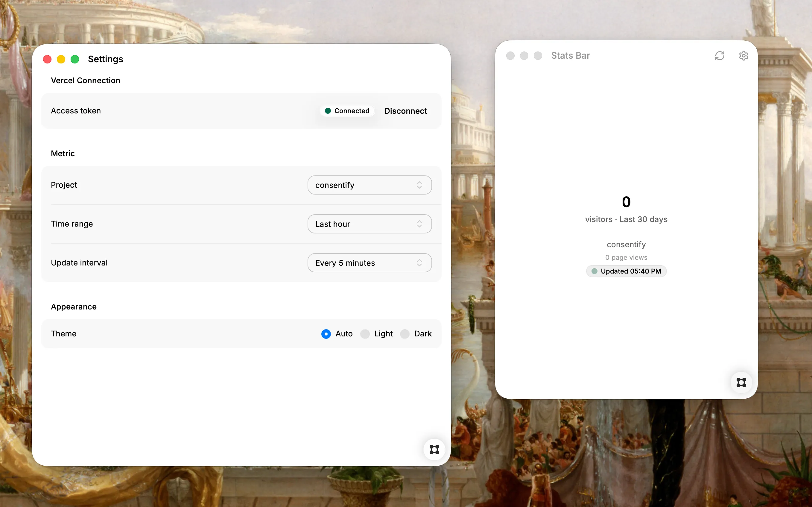This screenshot has width=812, height=507.
Task: Select the Auto theme radio button
Action: (x=326, y=334)
